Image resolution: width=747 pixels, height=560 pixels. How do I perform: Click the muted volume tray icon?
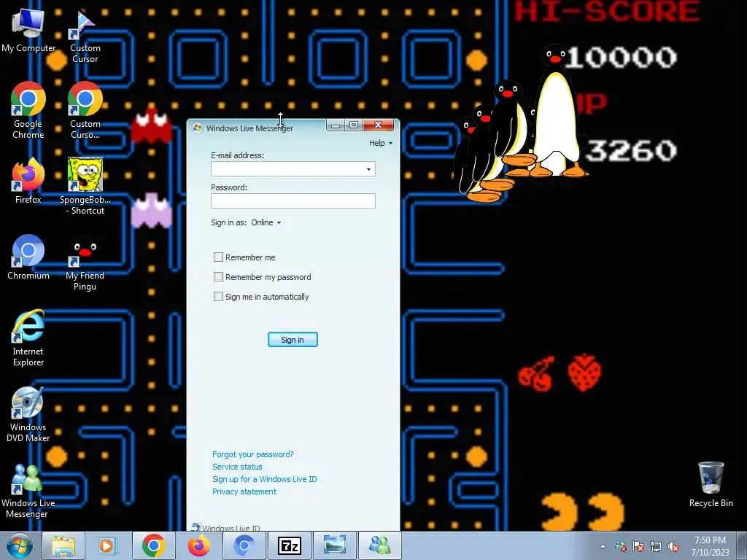[x=673, y=546]
